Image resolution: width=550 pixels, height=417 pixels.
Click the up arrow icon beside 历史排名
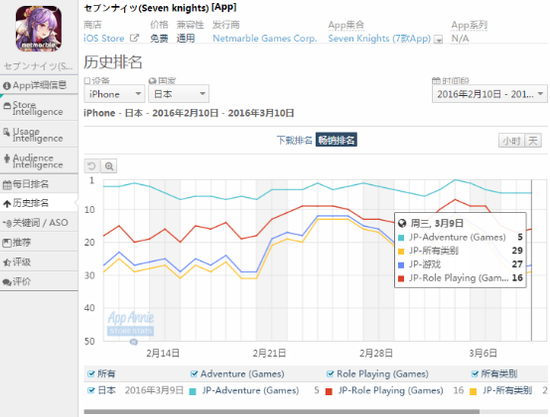tap(7, 204)
